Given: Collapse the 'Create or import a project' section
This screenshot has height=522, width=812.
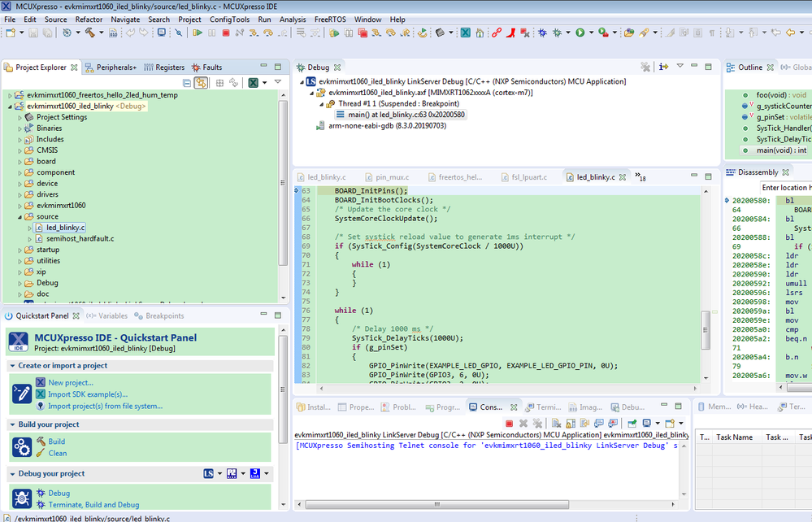Looking at the screenshot, I should [12, 366].
